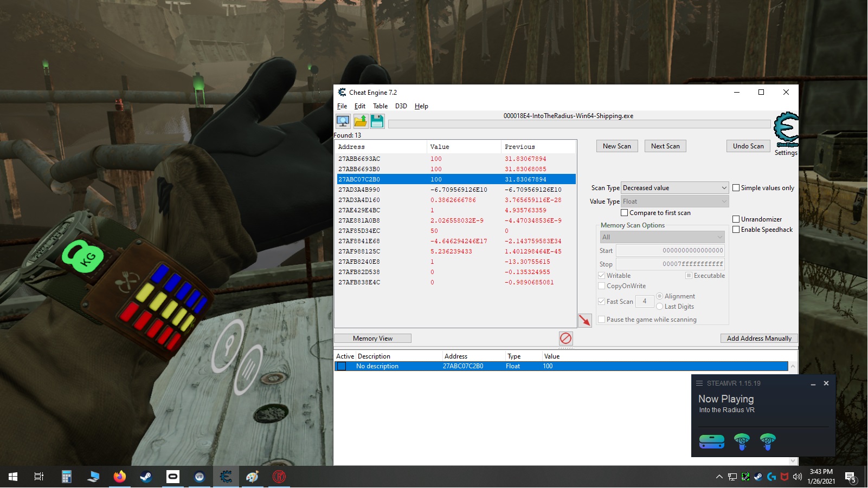Click the red arrow add-to-address-list icon
Image resolution: width=868 pixels, height=488 pixels.
tap(584, 321)
